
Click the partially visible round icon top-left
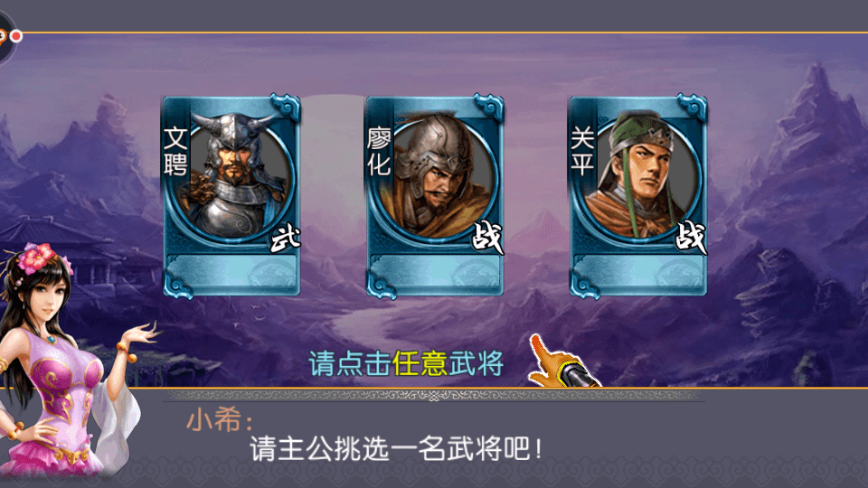(5, 38)
